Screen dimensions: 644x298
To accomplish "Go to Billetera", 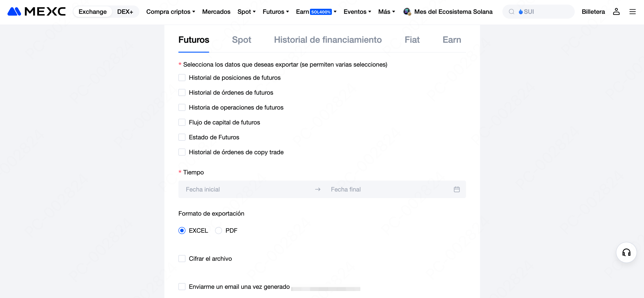I will click(593, 12).
